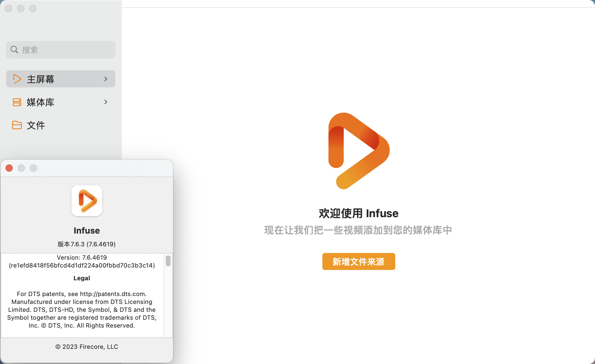595x364 pixels.
Task: Click the About window legal text scrollbar
Action: [x=168, y=261]
